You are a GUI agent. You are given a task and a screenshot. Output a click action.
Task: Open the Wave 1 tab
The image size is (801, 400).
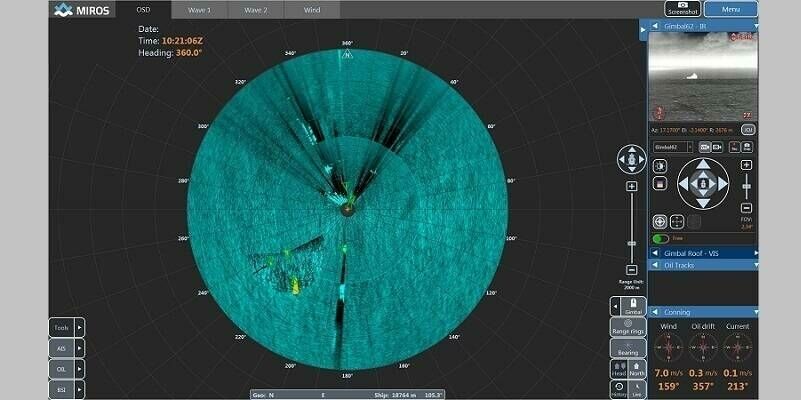pyautogui.click(x=199, y=10)
